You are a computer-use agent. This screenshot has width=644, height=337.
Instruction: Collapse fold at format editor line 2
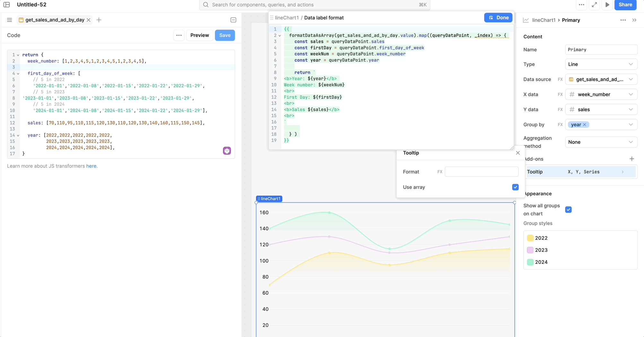pyautogui.click(x=280, y=36)
